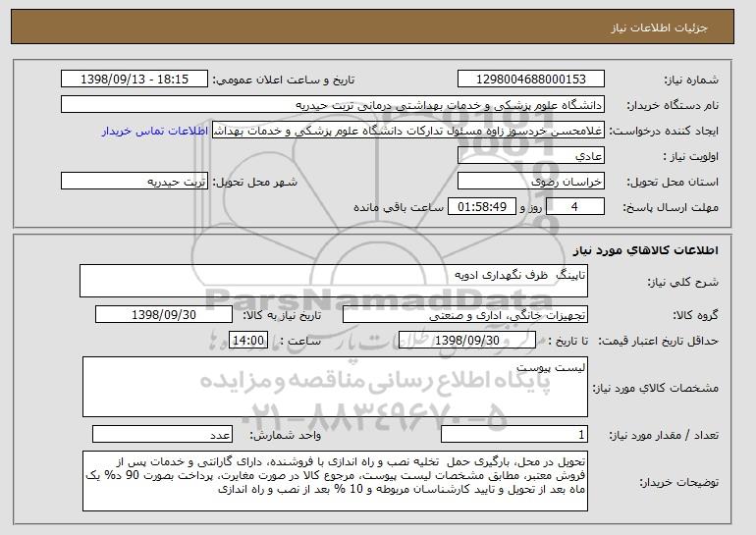Click the توضیحات خریدار text area
Image resolution: width=756 pixels, height=535 pixels.
[335, 481]
